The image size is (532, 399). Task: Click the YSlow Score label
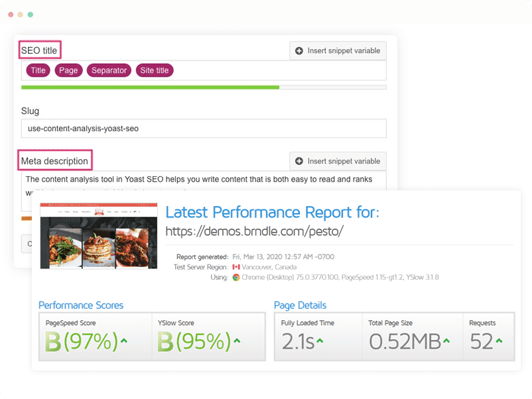[176, 323]
